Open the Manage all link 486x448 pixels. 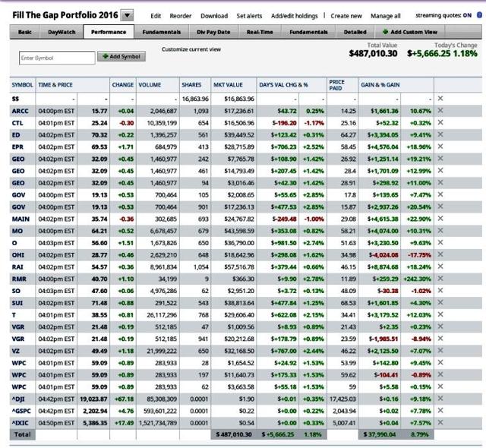coord(385,16)
